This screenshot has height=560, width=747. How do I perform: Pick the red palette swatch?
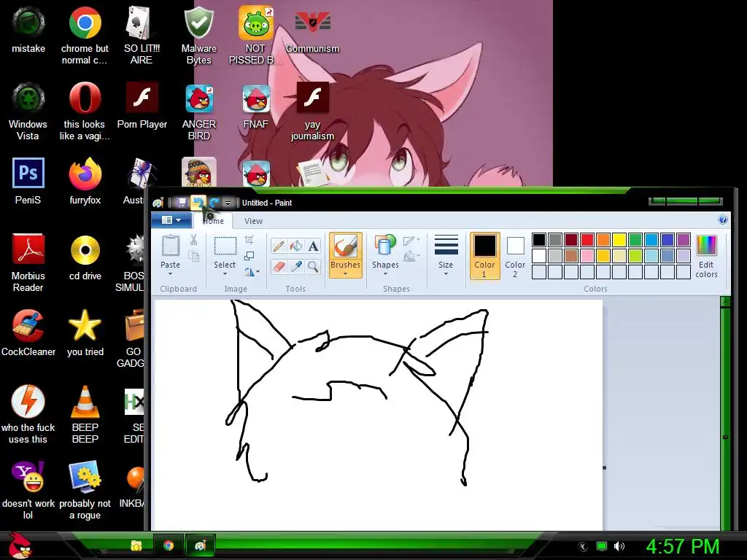(x=587, y=239)
